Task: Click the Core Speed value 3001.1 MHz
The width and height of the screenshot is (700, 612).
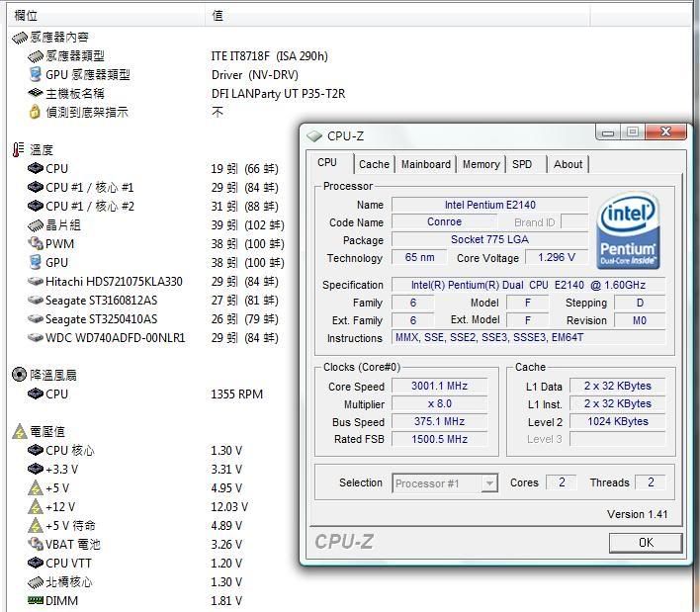Action: [x=439, y=387]
